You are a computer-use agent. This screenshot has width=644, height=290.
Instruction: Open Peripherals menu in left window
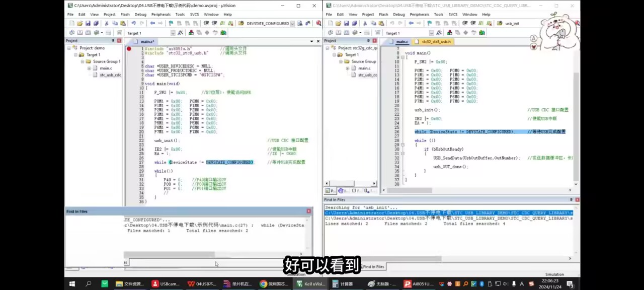[160, 15]
